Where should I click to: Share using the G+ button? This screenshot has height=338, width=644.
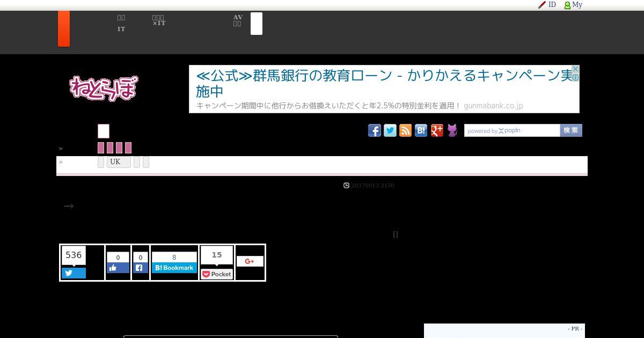tap(250, 261)
